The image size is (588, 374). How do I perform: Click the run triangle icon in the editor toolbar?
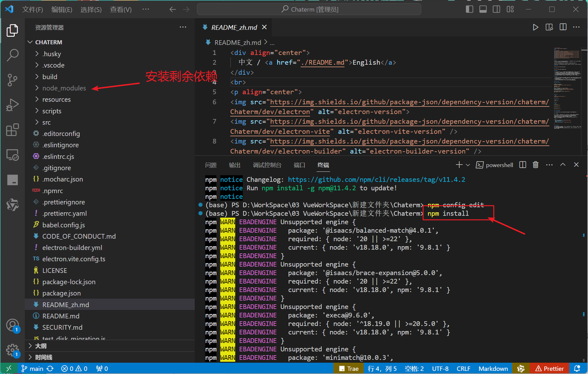click(536, 28)
